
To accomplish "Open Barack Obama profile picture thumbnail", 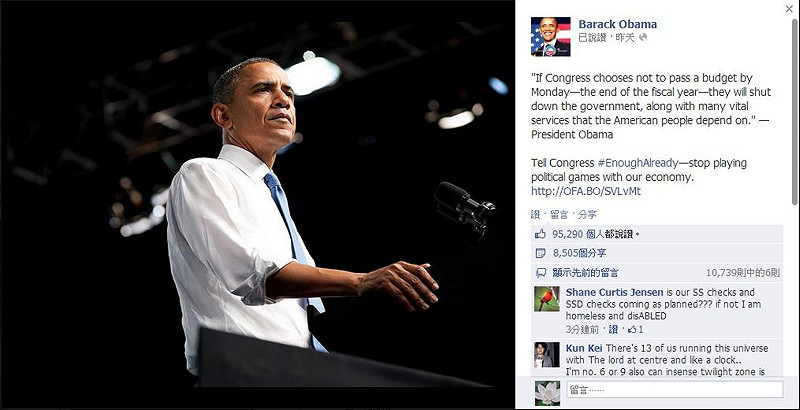I will pyautogui.click(x=551, y=37).
